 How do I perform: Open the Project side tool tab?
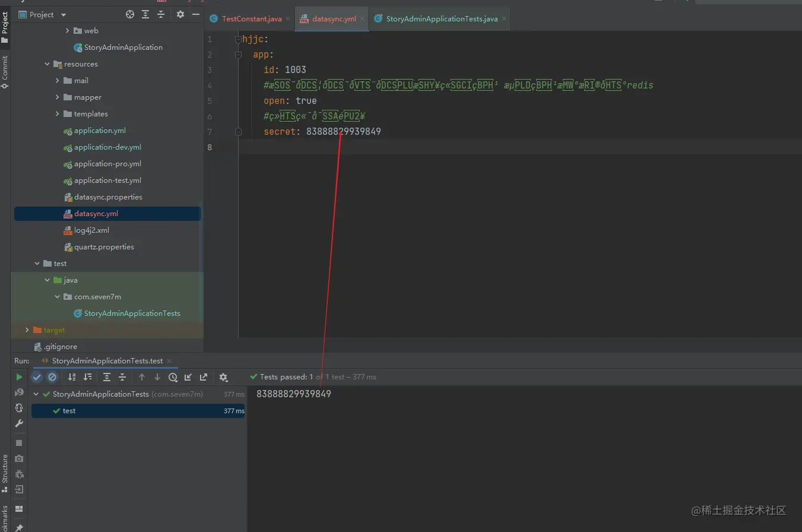5,27
